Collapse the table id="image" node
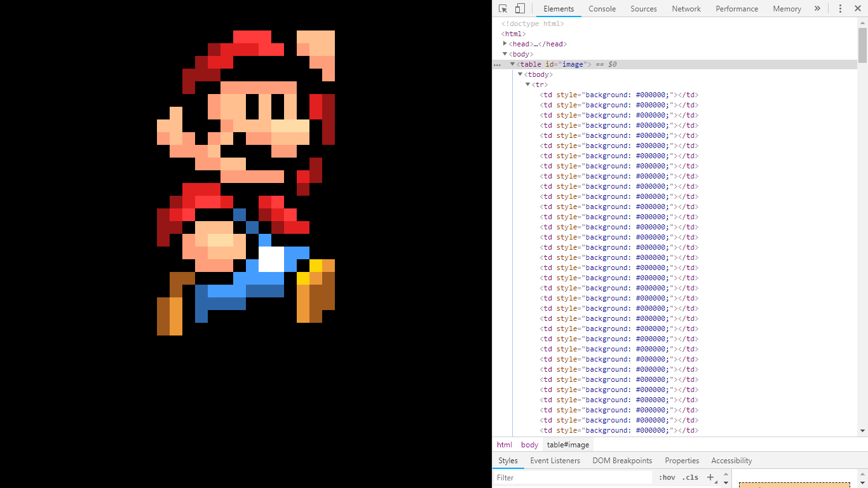 (513, 64)
